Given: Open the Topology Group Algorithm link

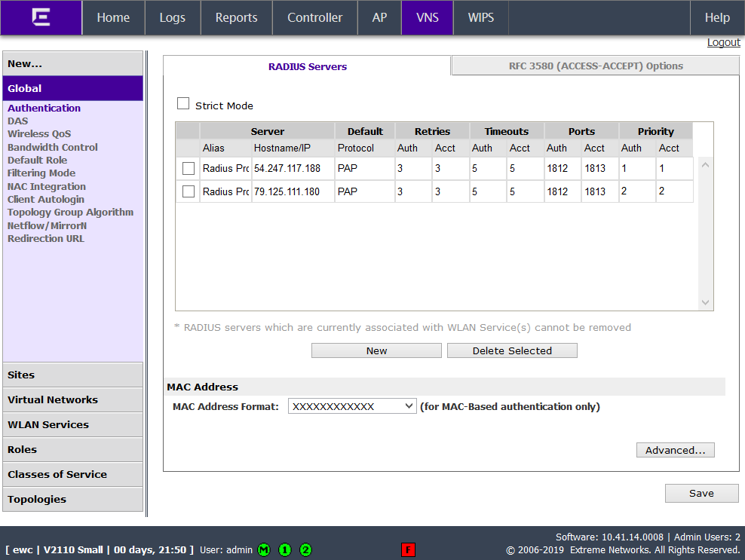Looking at the screenshot, I should pos(70,213).
